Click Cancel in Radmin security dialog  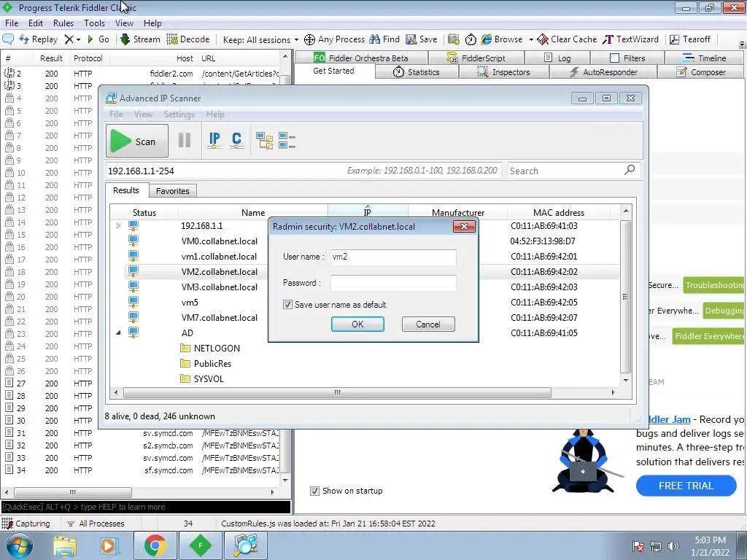pos(427,324)
